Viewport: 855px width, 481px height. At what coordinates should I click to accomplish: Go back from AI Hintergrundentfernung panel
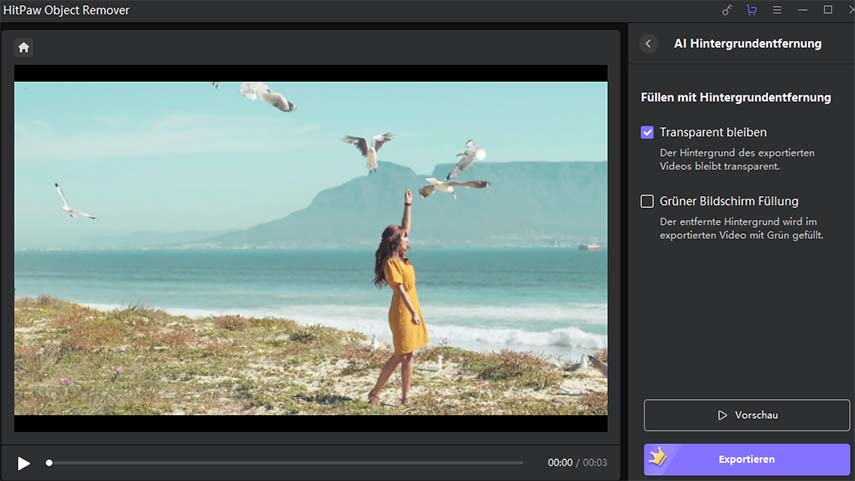tap(648, 44)
